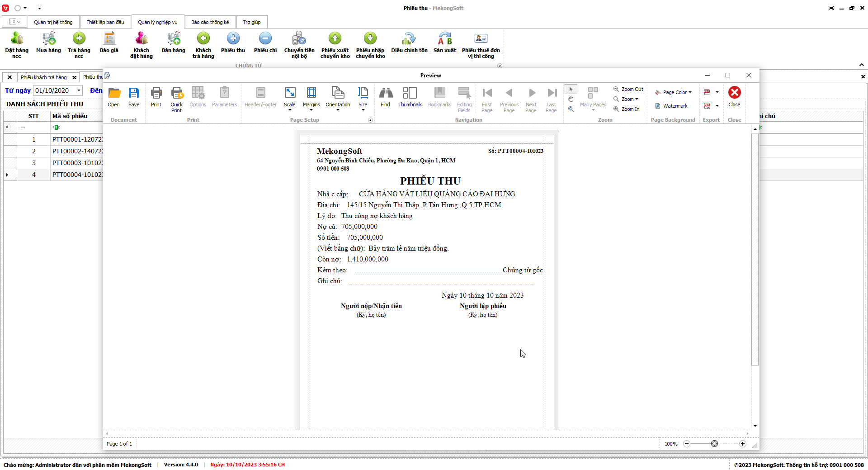Viewport: 868px width, 470px height.
Task: Close the Phiếu khách trả hàng tab
Action: (74, 77)
